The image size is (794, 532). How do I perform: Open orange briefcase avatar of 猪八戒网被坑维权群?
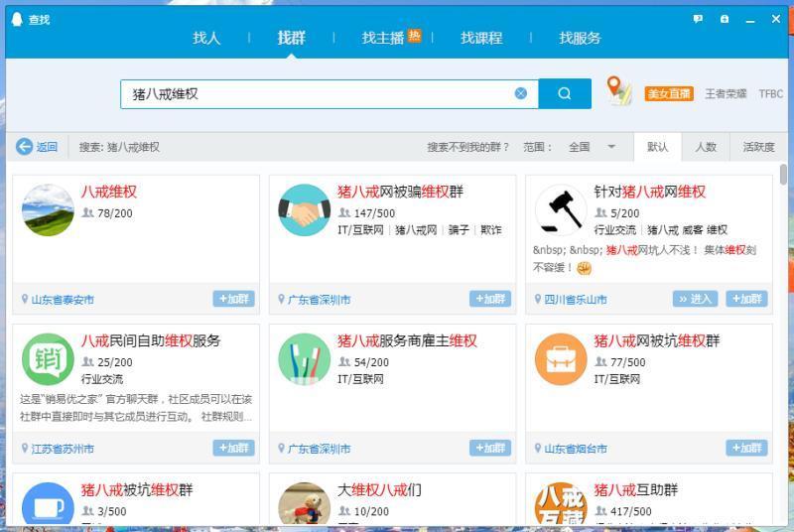click(561, 359)
